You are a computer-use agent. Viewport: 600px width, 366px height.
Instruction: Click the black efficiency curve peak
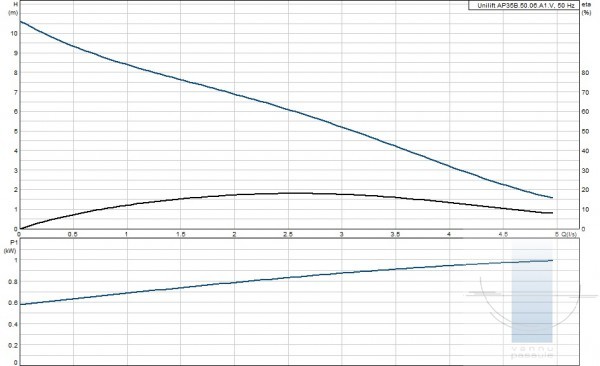click(x=295, y=193)
